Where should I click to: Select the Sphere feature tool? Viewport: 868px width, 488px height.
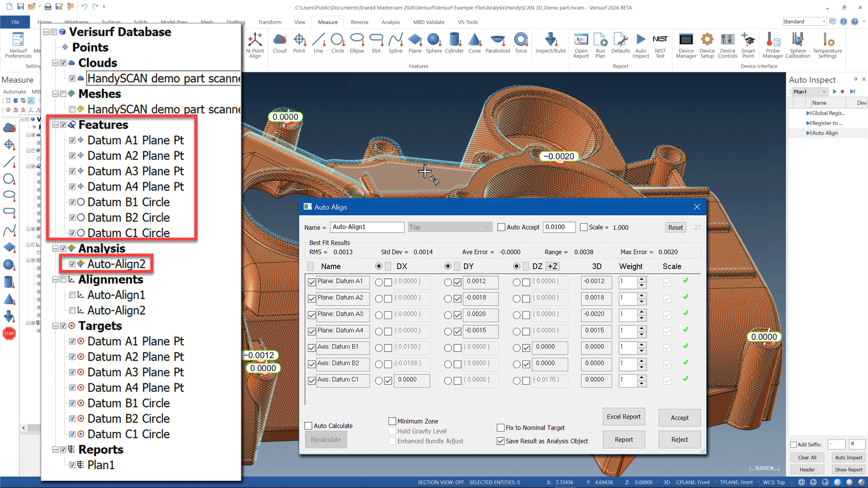[x=434, y=43]
